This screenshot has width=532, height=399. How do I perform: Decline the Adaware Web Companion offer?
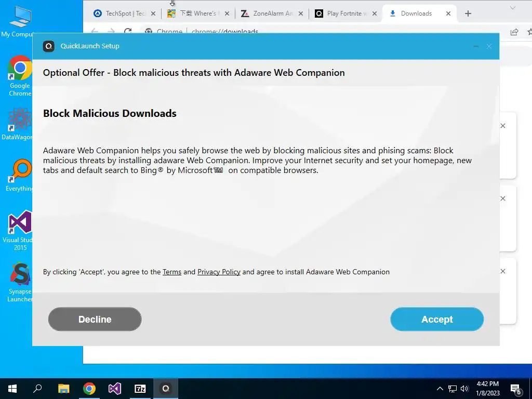coord(95,319)
